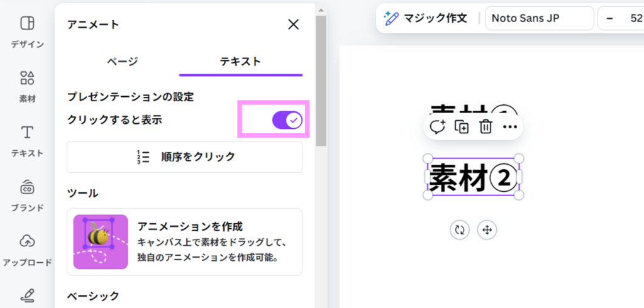Select the テキスト tool in sidebar

pos(27,140)
